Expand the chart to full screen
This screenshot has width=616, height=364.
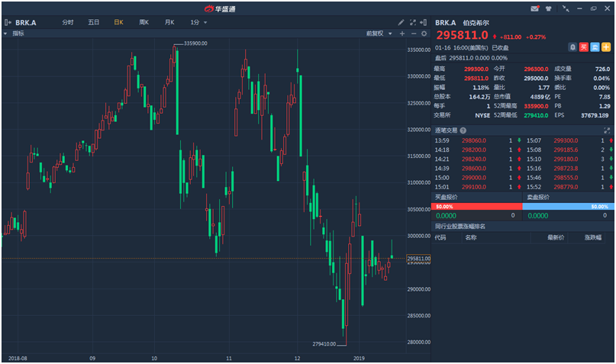click(x=412, y=22)
